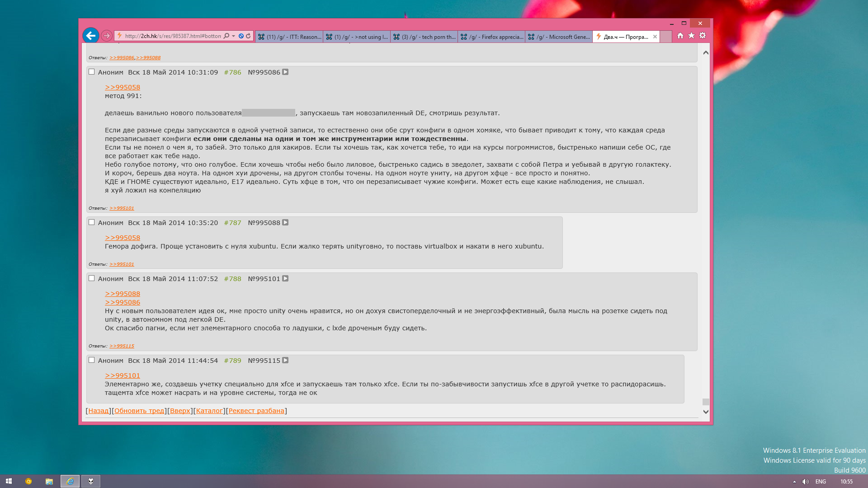Click the refresh page icon
Screen dimensions: 868x488
tap(248, 36)
